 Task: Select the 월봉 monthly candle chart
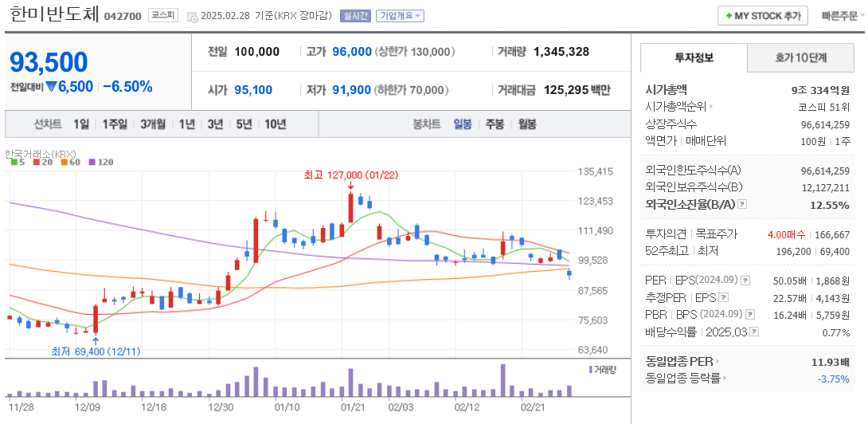pos(527,124)
